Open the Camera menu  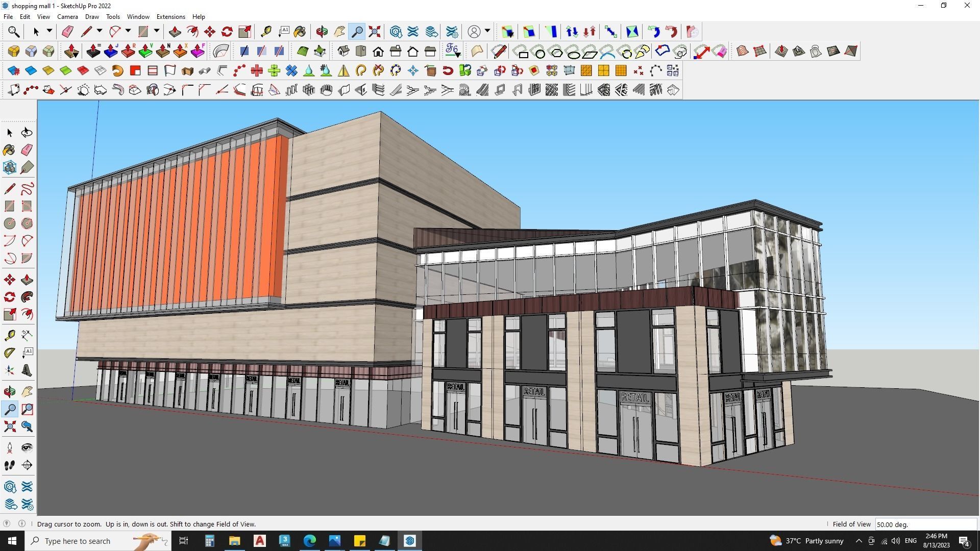(67, 17)
